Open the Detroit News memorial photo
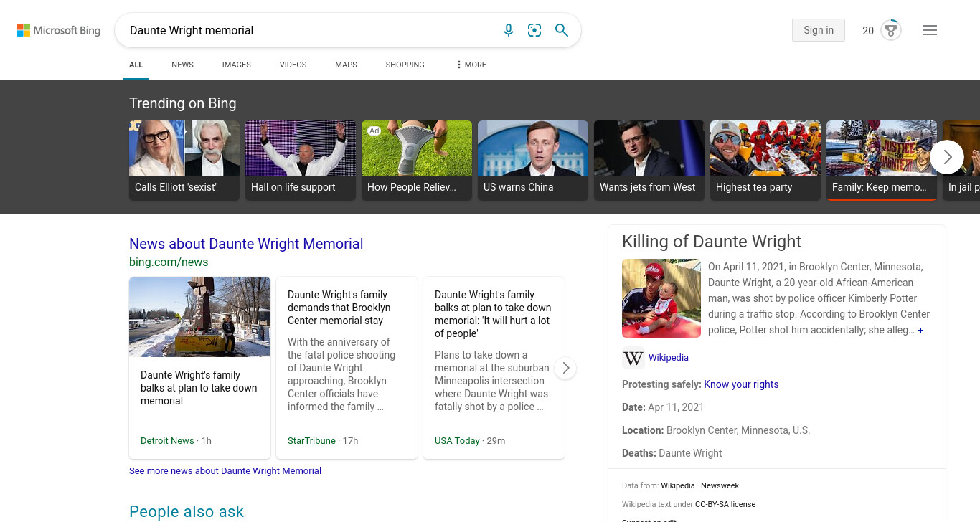The width and height of the screenshot is (980, 522). click(199, 317)
